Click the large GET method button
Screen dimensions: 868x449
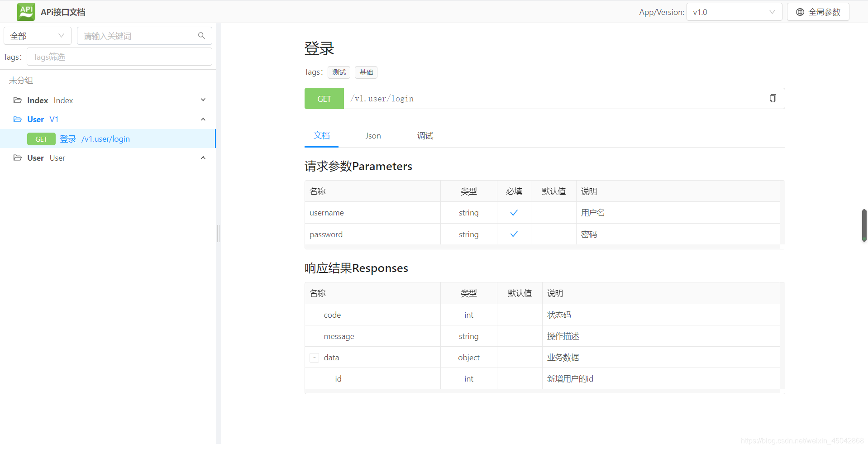click(324, 99)
